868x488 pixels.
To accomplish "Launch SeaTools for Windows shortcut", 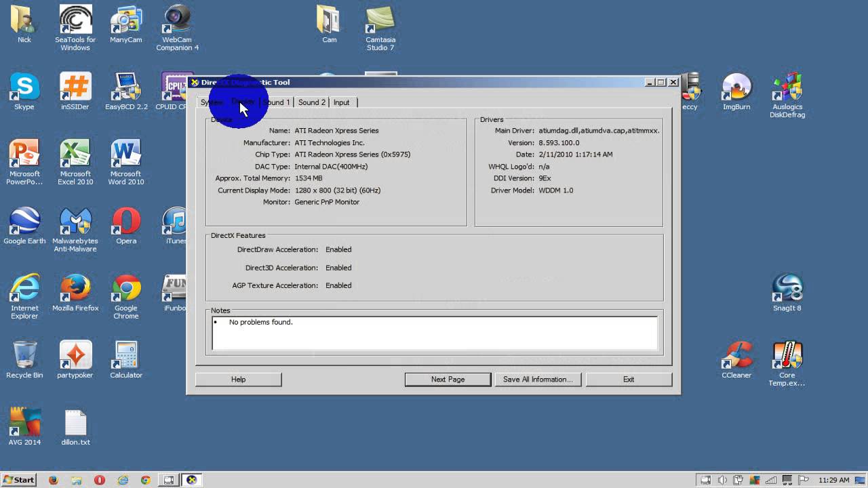I will (x=75, y=28).
